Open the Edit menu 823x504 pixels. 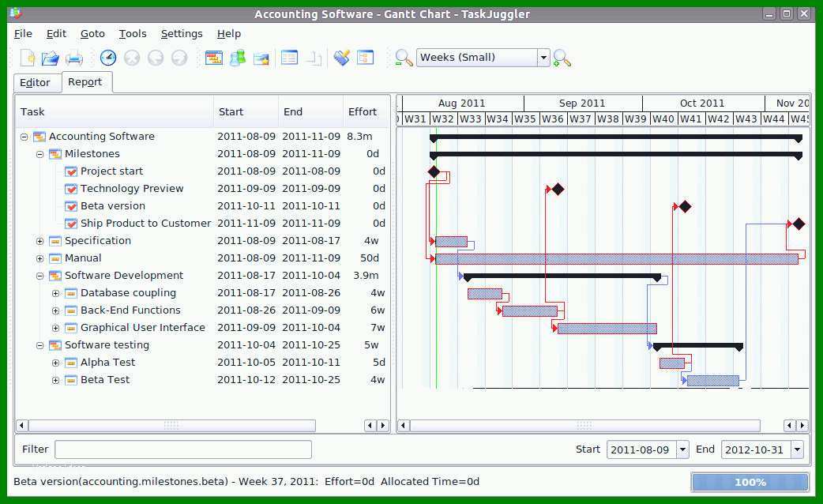pyautogui.click(x=56, y=34)
